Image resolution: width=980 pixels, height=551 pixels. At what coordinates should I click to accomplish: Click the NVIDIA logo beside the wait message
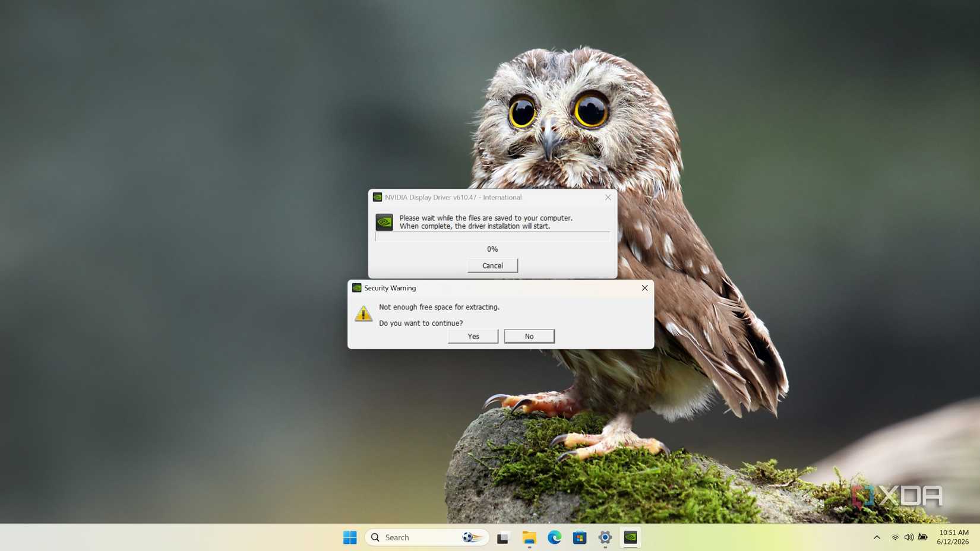coord(384,222)
